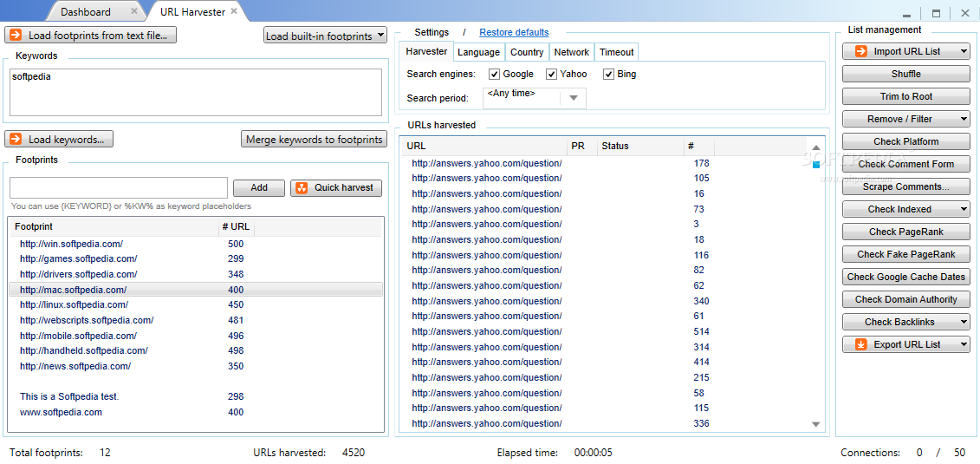Select footprint http://linux.softpedia.com/
980x464 pixels.
pos(196,305)
